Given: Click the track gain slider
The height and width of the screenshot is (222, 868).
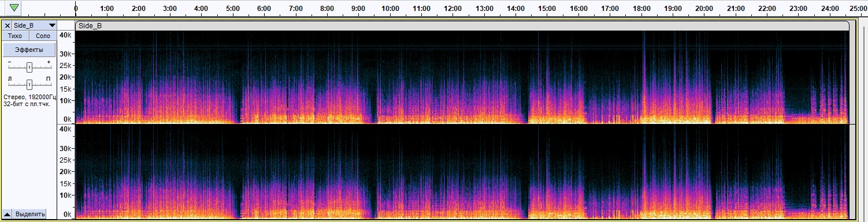Looking at the screenshot, I should coord(29,67).
